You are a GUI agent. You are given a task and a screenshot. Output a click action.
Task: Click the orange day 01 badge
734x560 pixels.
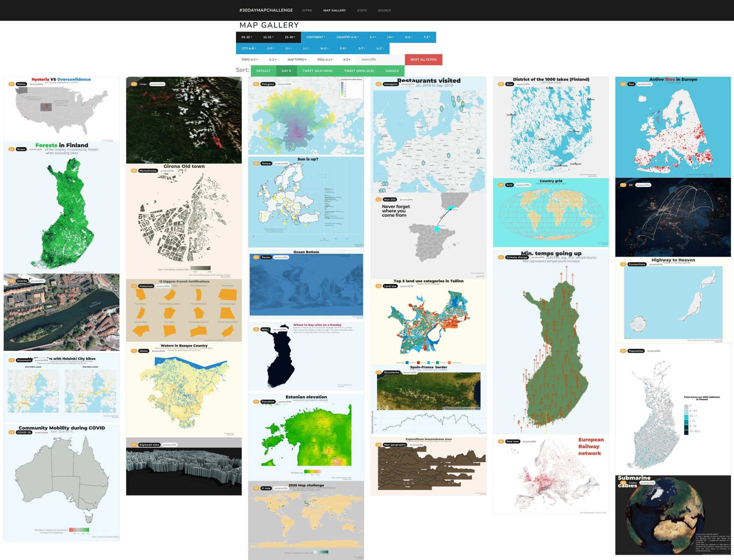(x=11, y=84)
